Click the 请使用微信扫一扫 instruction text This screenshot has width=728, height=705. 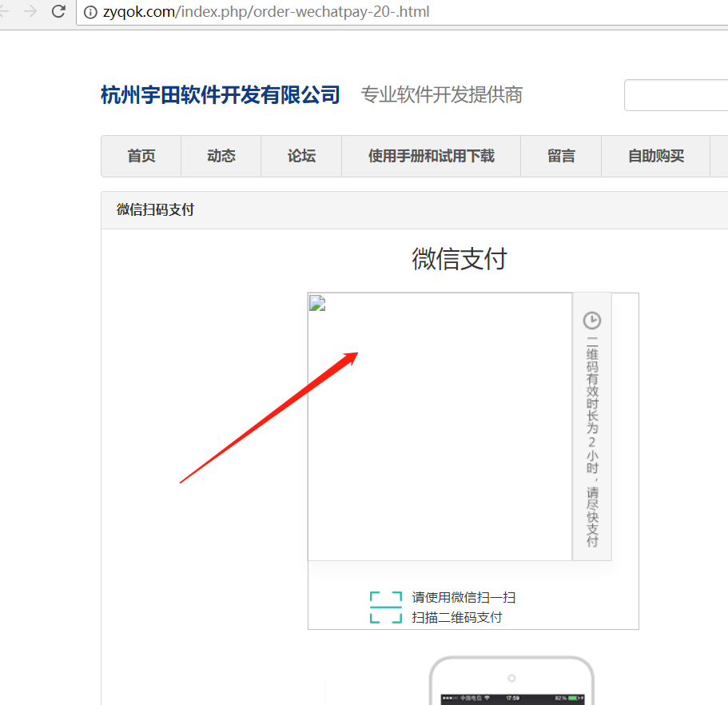[463, 597]
